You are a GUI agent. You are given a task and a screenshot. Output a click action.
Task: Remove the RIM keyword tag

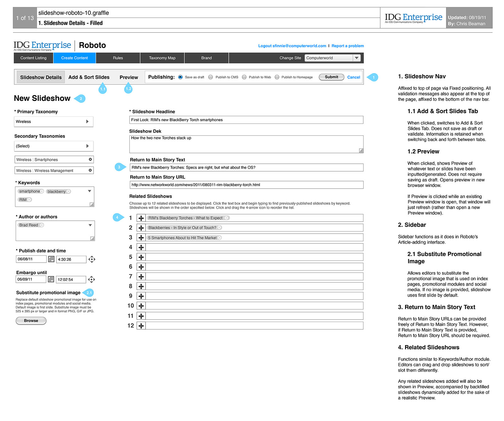click(29, 200)
